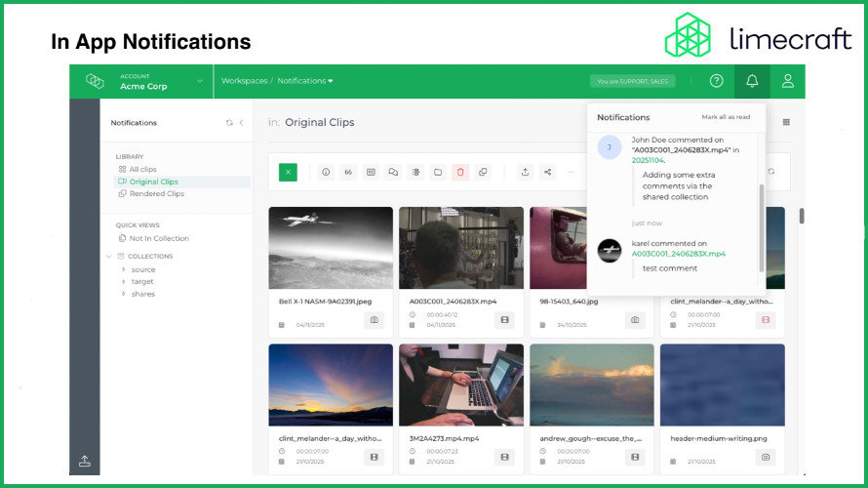The height and width of the screenshot is (488, 868).
Task: Click John Doe avatar in notifications
Action: click(x=609, y=147)
